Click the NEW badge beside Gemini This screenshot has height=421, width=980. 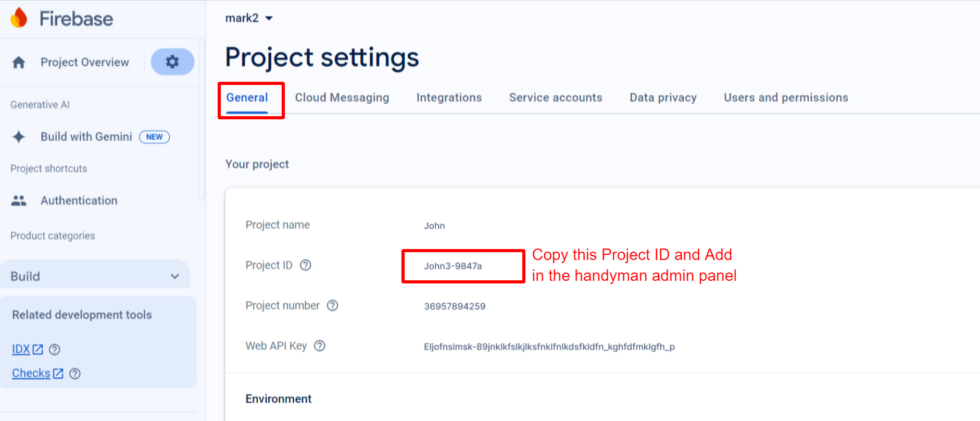[154, 137]
